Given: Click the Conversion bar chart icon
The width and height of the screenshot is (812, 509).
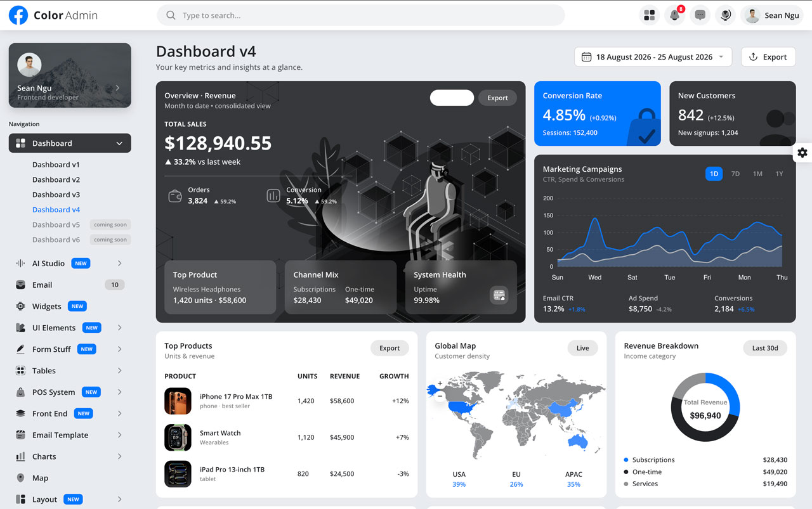Looking at the screenshot, I should tap(273, 196).
